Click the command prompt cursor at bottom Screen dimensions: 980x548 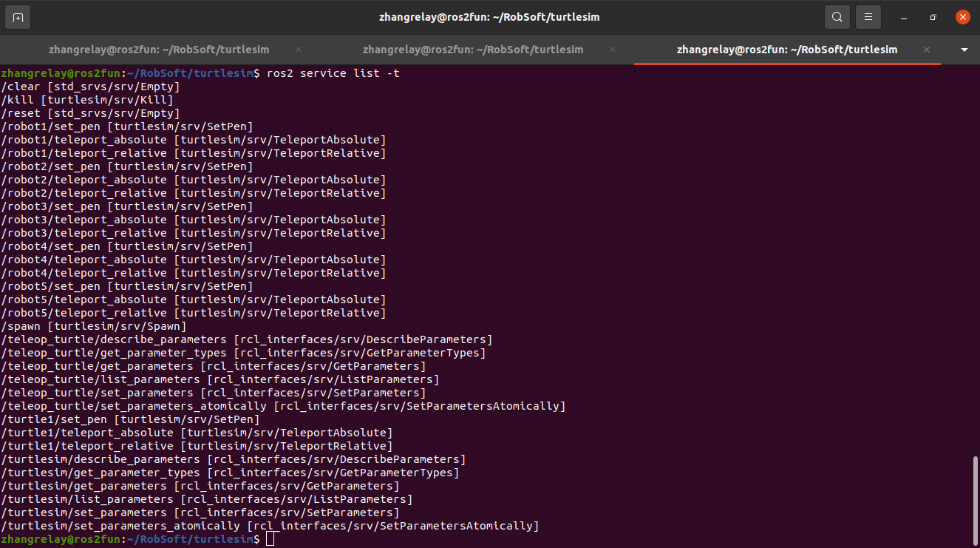[270, 540]
